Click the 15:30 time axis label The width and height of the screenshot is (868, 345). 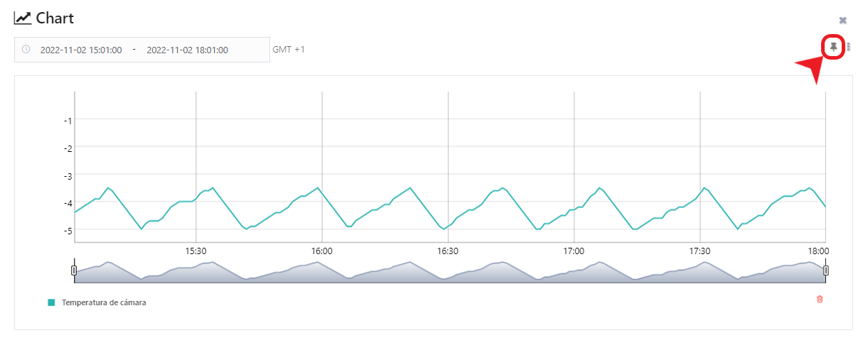[x=195, y=251]
